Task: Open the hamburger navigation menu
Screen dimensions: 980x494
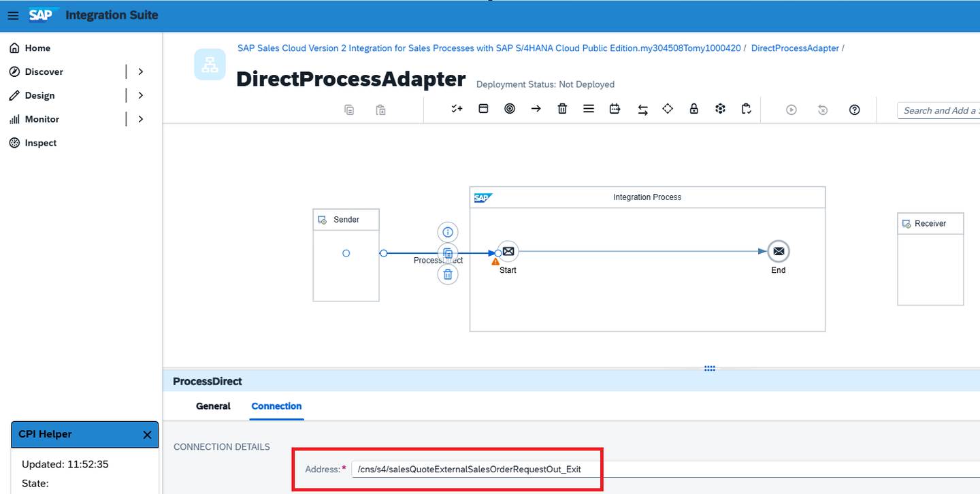Action: point(13,15)
